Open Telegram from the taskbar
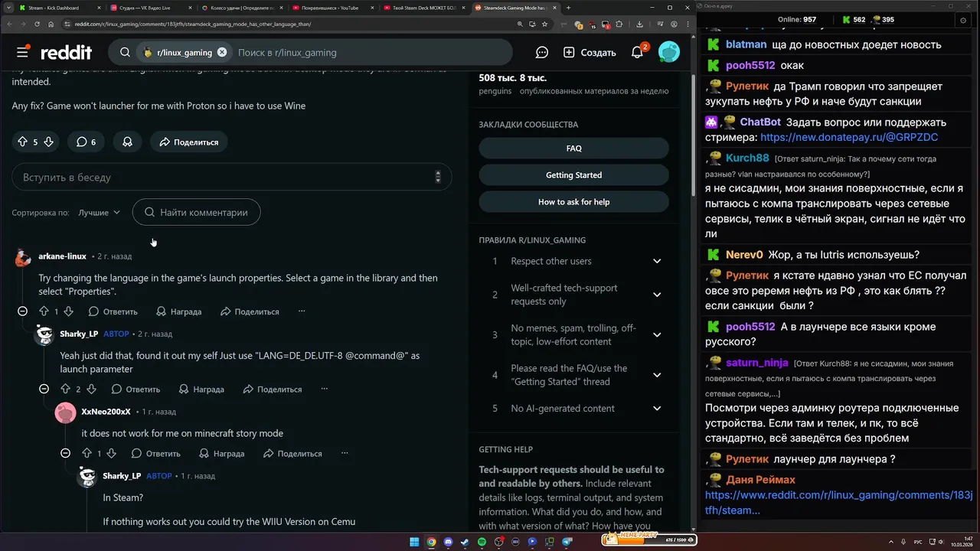The image size is (980, 551). [567, 542]
